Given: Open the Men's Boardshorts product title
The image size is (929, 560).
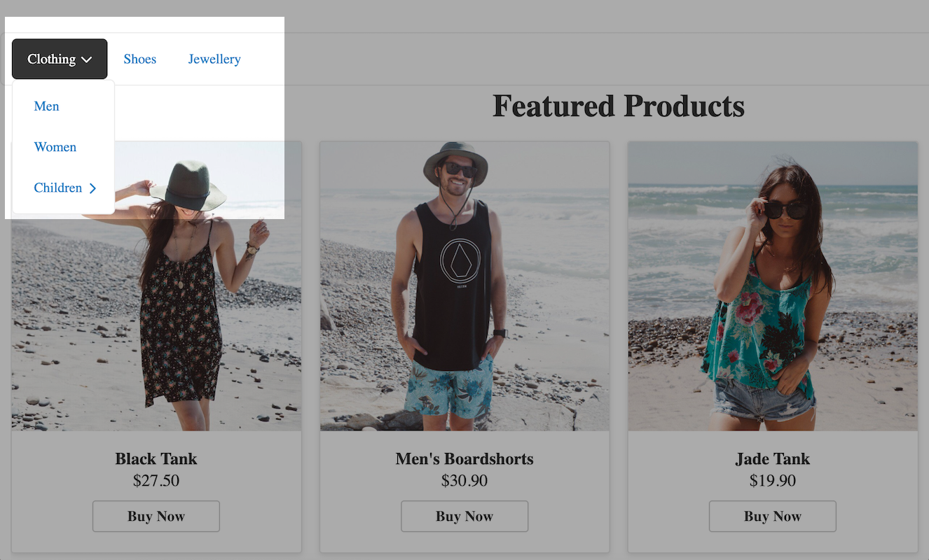Looking at the screenshot, I should [464, 458].
